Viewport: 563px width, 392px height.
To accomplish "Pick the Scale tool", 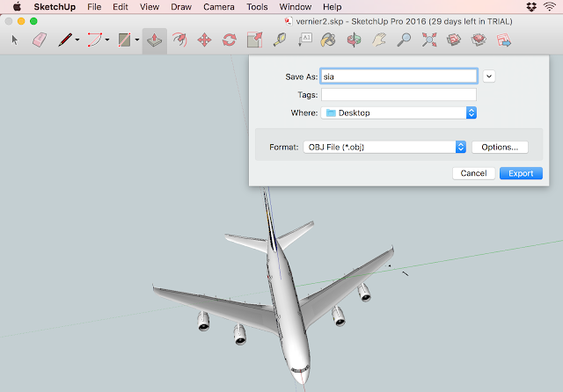I will coord(254,40).
